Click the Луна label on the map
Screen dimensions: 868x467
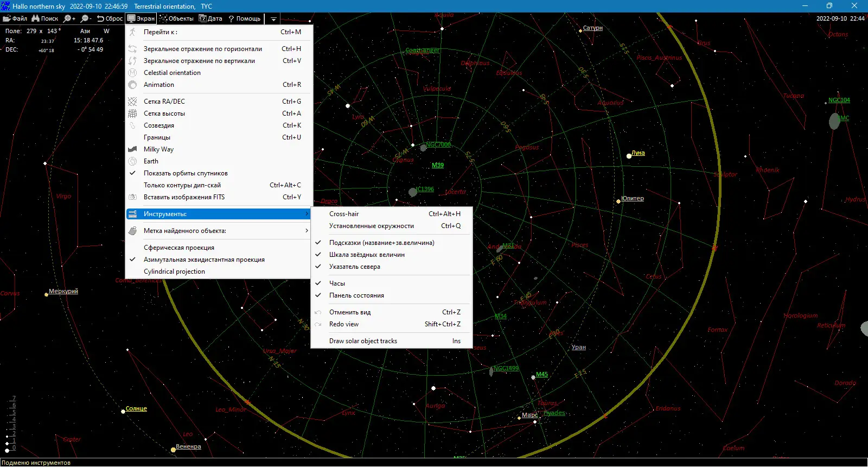pos(637,153)
